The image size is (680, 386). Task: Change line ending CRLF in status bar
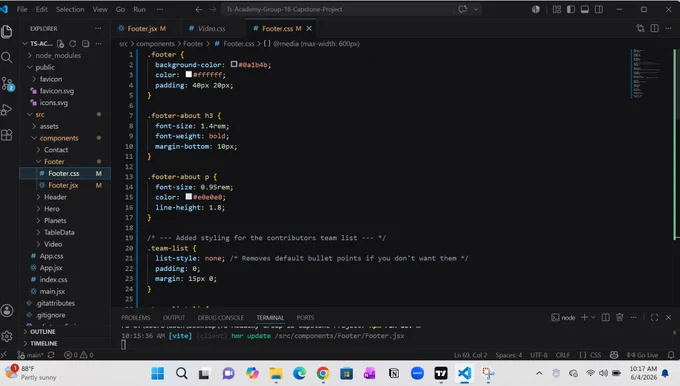click(x=563, y=355)
